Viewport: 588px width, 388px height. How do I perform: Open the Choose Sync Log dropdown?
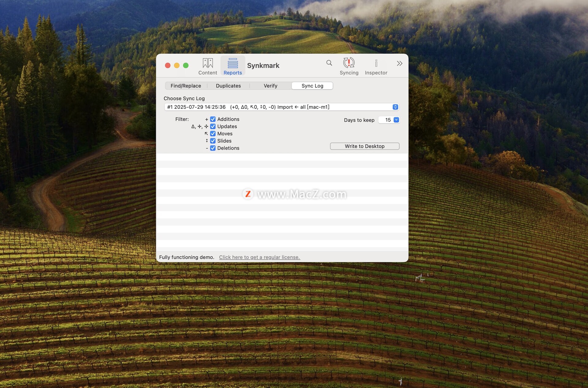(x=281, y=107)
